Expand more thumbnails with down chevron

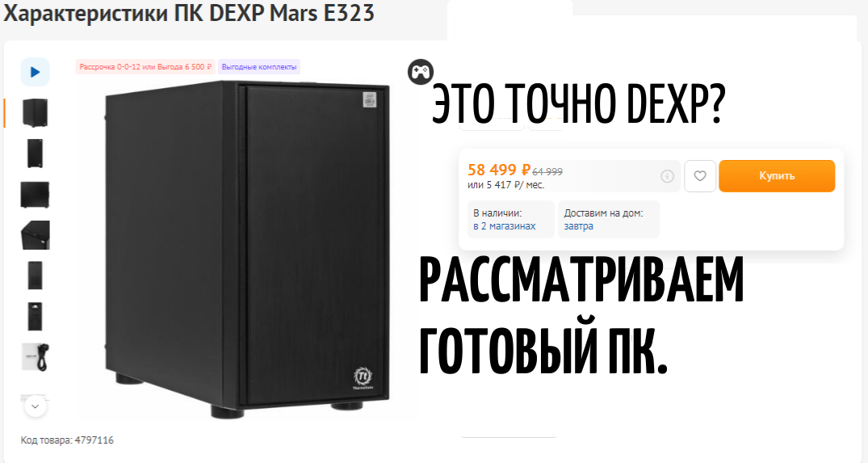pyautogui.click(x=35, y=406)
